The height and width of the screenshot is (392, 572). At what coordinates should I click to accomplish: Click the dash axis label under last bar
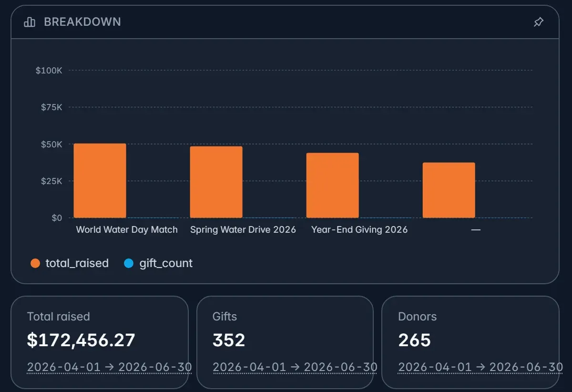pos(476,229)
